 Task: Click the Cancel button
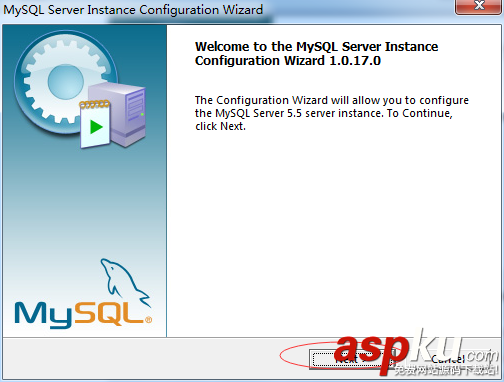coord(448,359)
